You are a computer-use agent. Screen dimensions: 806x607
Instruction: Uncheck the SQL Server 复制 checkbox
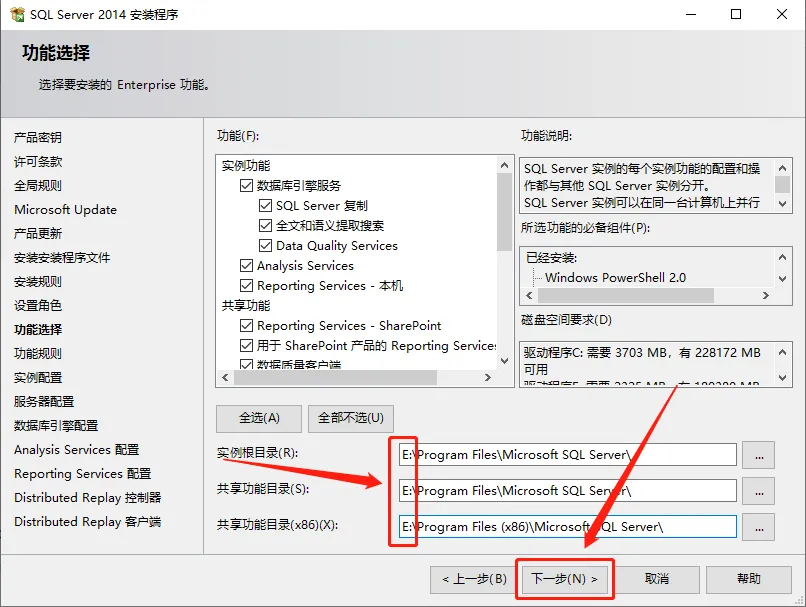pyautogui.click(x=265, y=206)
